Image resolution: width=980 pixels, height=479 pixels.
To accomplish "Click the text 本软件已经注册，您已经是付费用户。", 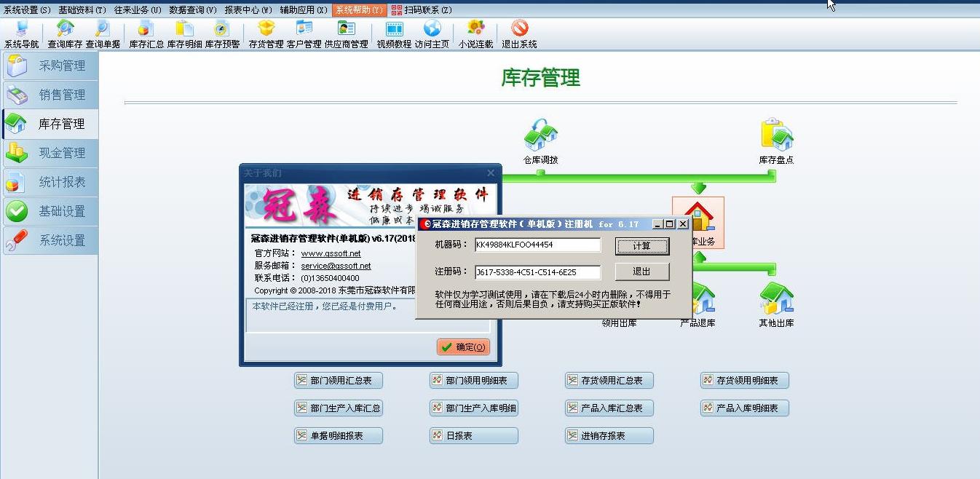I will coord(325,306).
